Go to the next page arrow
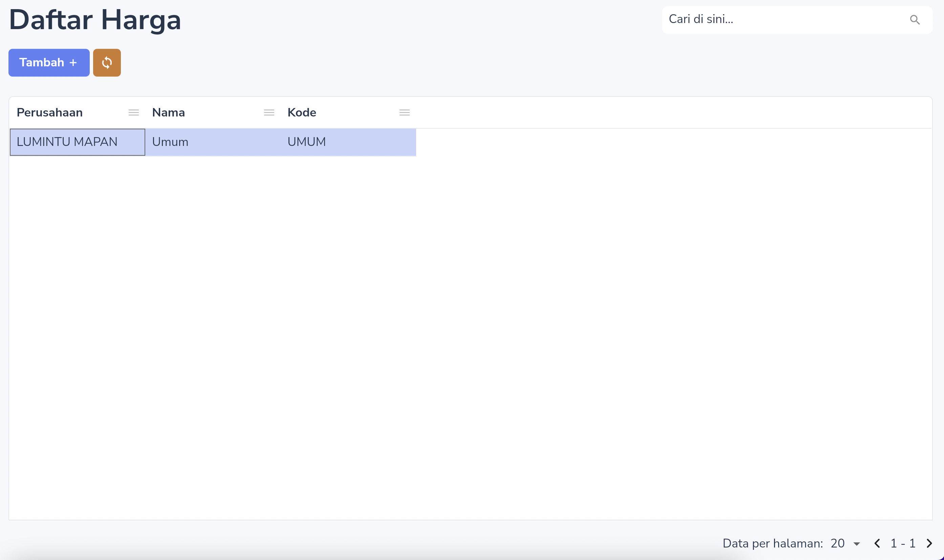This screenshot has height=560, width=944. coord(929,543)
